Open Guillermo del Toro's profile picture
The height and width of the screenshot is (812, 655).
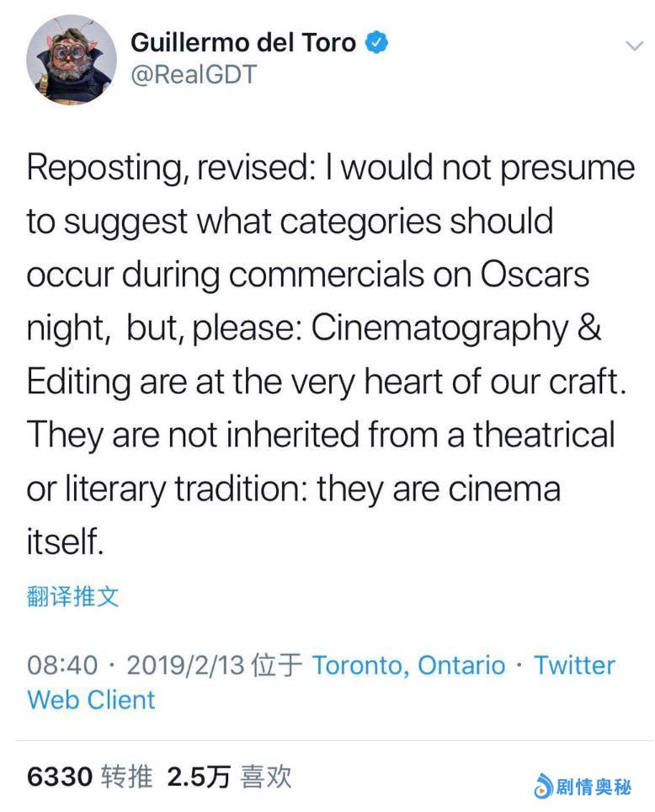click(x=71, y=59)
